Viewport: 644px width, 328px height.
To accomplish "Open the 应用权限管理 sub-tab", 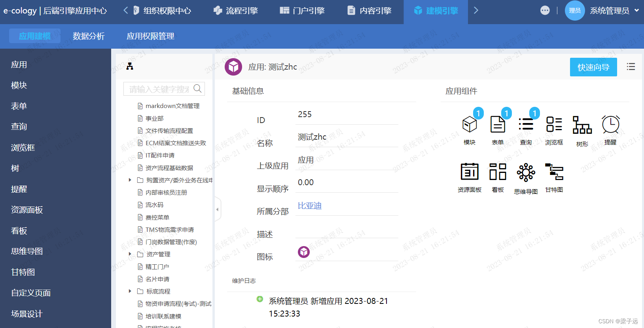I will tap(150, 36).
